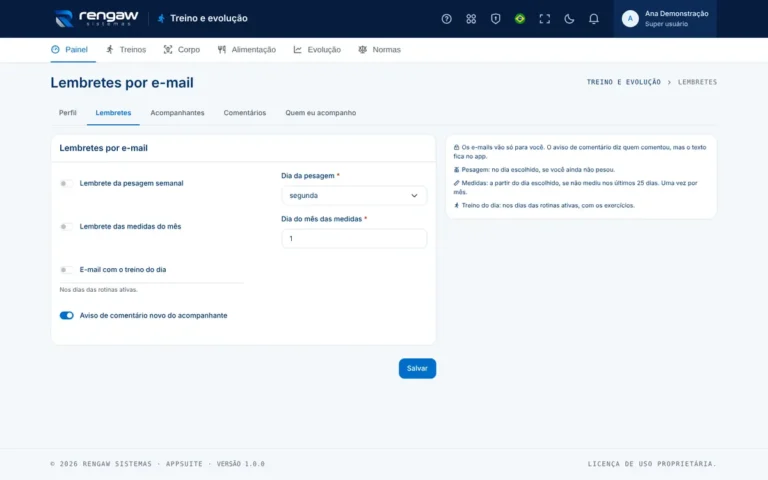This screenshot has height=480, width=768.
Task: Click the Salvar button
Action: click(x=417, y=368)
